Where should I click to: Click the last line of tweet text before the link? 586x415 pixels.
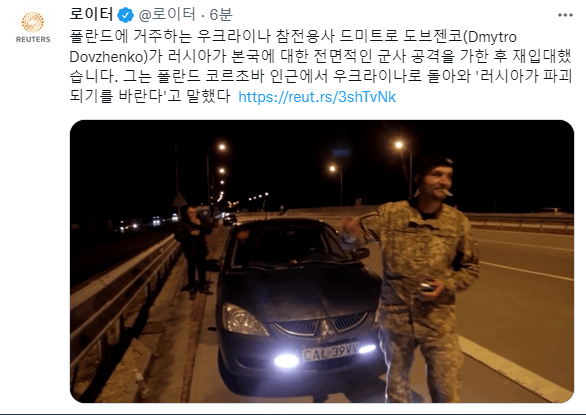point(150,96)
